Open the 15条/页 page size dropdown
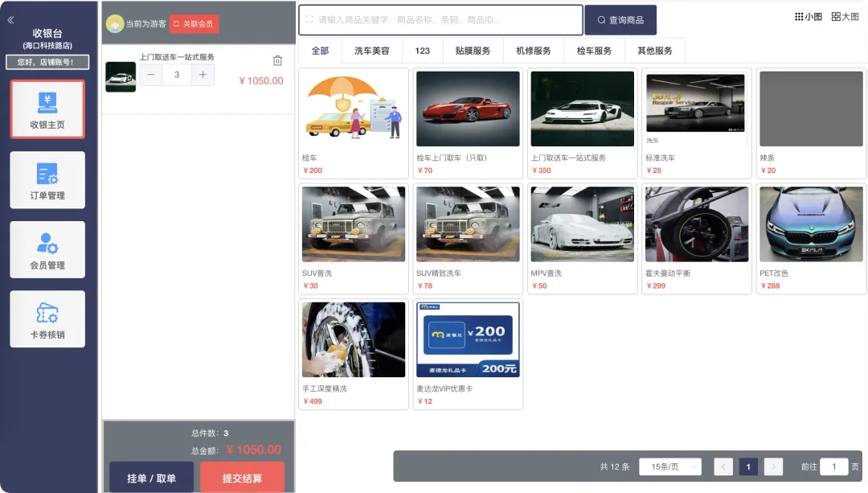Viewport: 868px width, 493px height. (669, 466)
